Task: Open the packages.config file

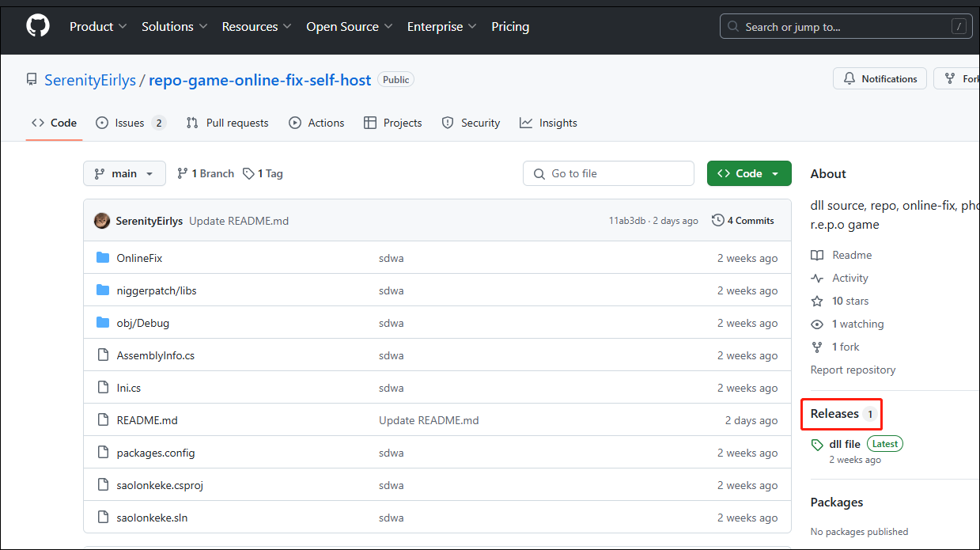Action: (155, 453)
